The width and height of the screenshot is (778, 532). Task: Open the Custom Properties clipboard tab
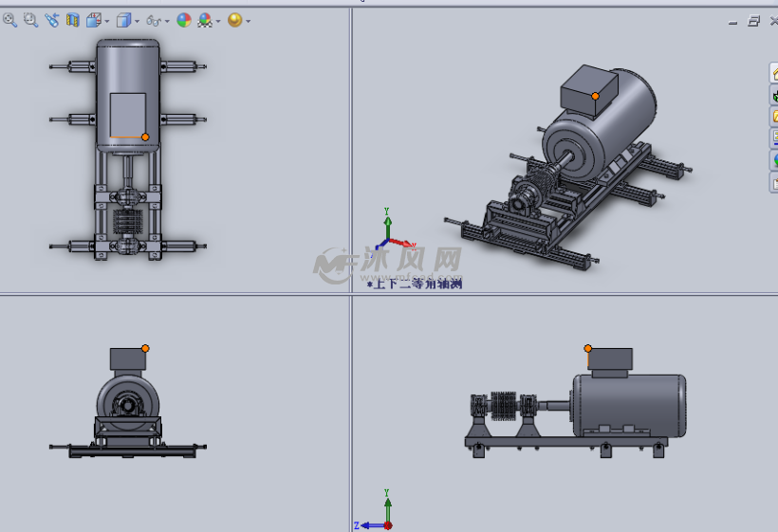(x=773, y=182)
